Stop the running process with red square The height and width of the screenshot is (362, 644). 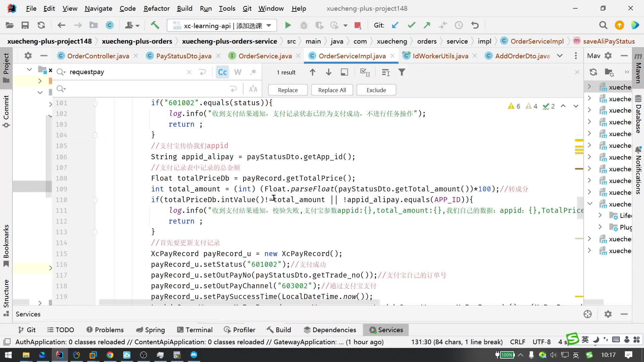pyautogui.click(x=358, y=25)
